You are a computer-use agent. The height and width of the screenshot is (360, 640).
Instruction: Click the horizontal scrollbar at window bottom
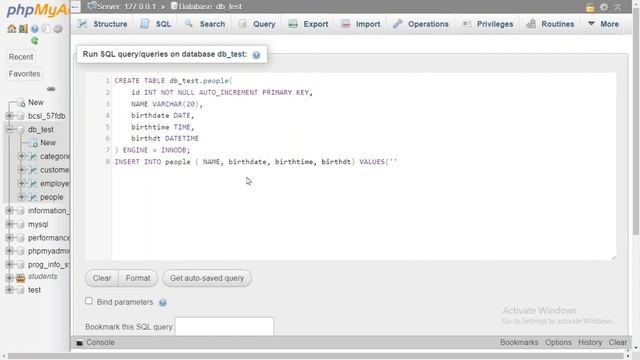(316, 356)
